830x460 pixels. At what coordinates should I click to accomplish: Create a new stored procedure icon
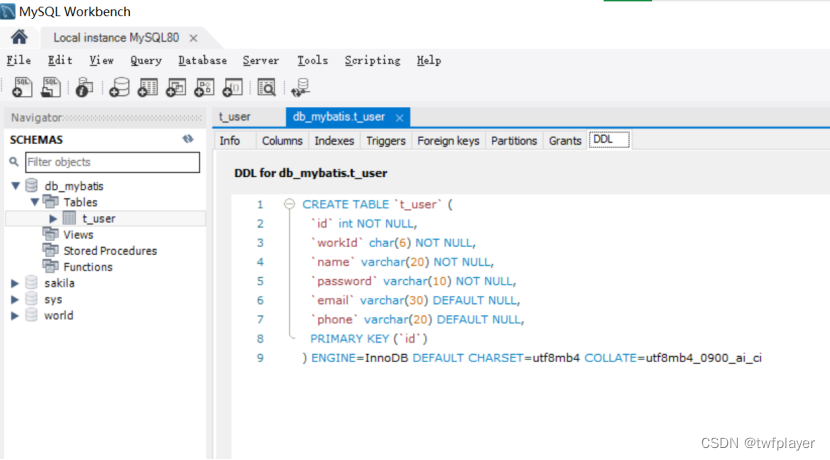[x=204, y=87]
